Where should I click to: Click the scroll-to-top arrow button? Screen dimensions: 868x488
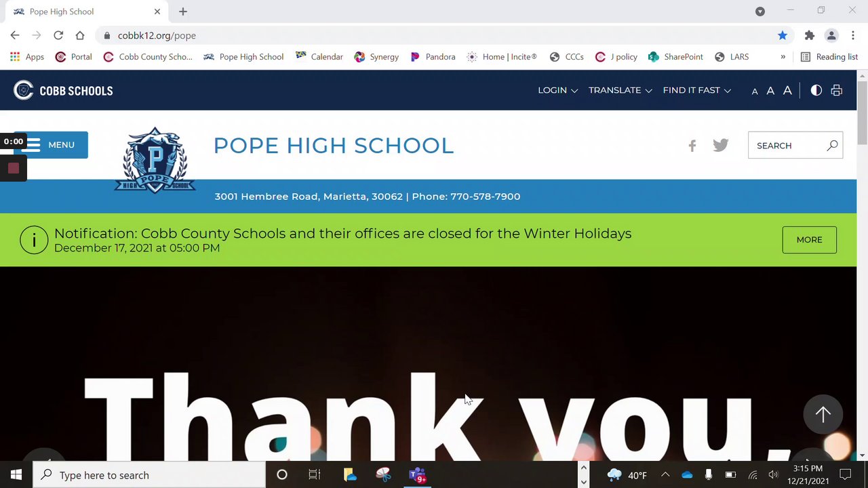[823, 414]
